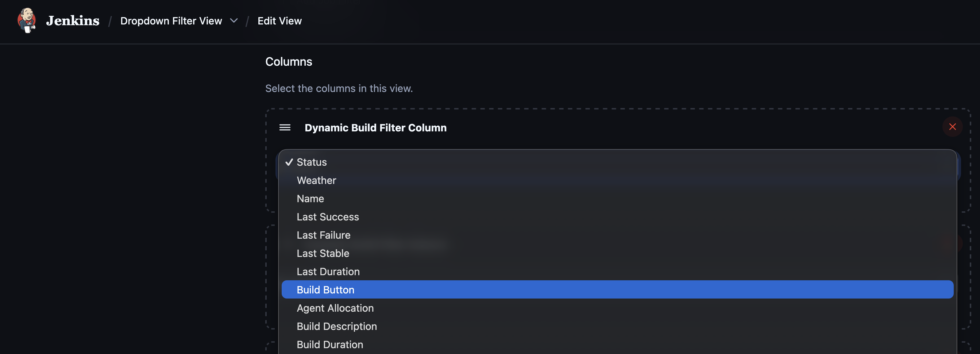Screen dimensions: 980x354
Task: Select Status from the column list
Action: [311, 162]
